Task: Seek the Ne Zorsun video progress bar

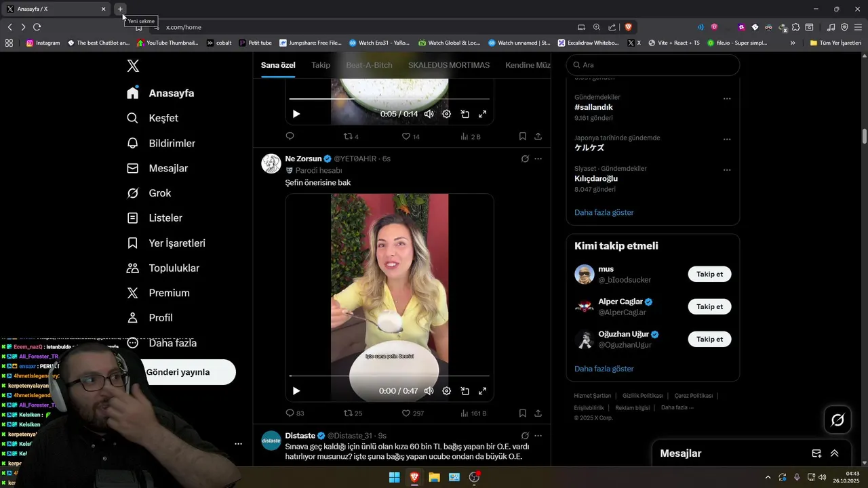Action: tap(389, 375)
